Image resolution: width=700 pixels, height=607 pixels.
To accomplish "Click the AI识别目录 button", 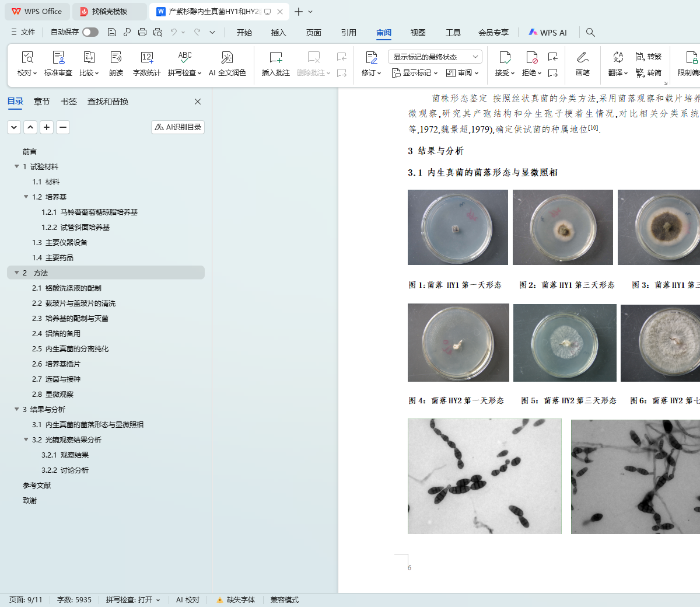I will click(178, 127).
